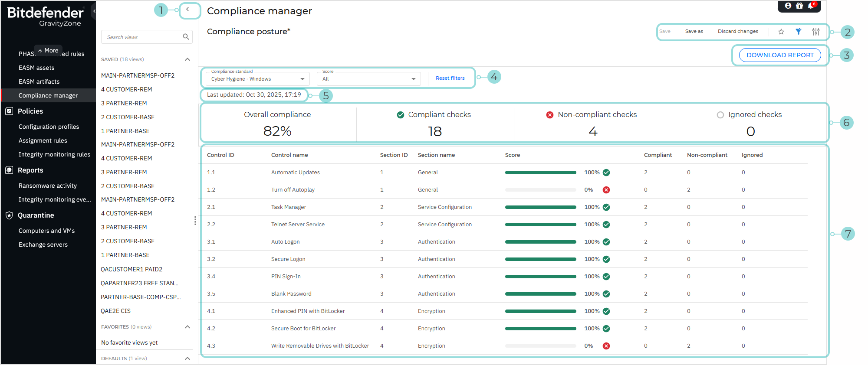The image size is (868, 365).
Task: Open the Score filter dropdown
Action: tap(368, 79)
